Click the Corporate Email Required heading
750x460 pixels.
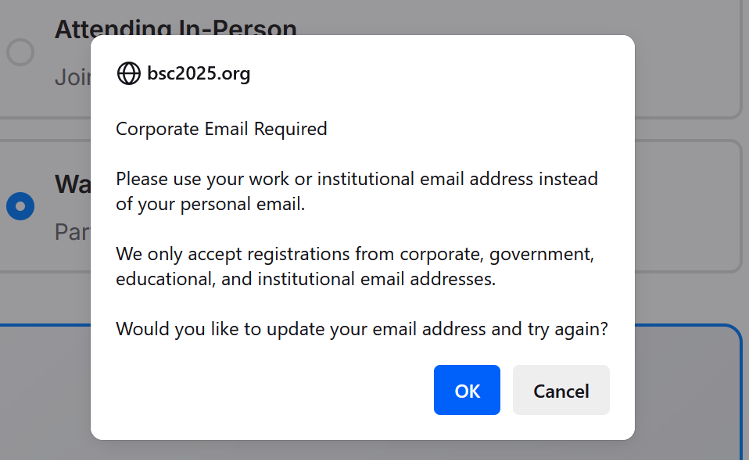pos(222,129)
